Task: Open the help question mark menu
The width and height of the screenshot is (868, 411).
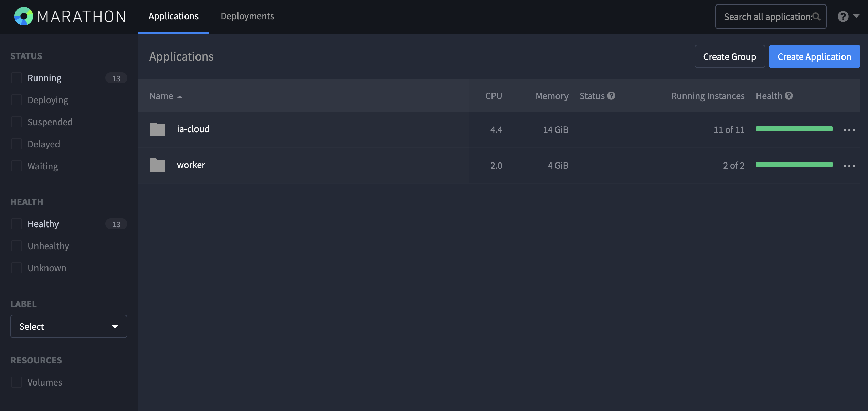Action: (843, 17)
